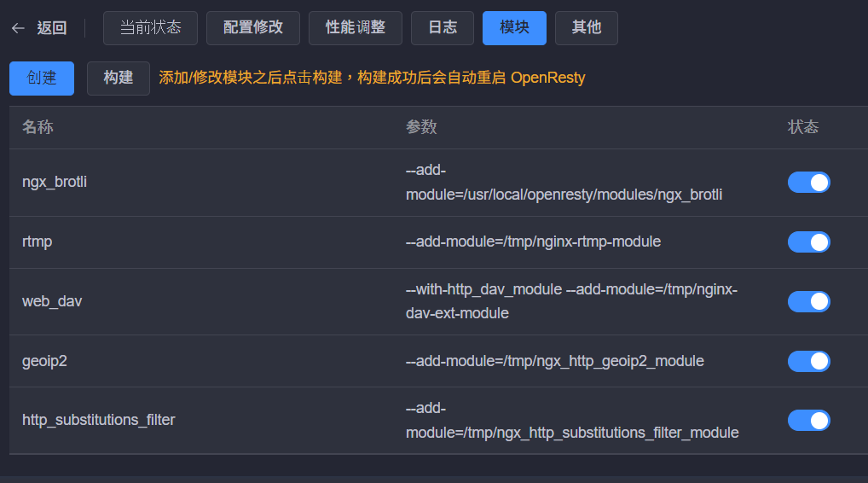
Task: Disable the http_substitutions_filter module switch
Action: 808,420
